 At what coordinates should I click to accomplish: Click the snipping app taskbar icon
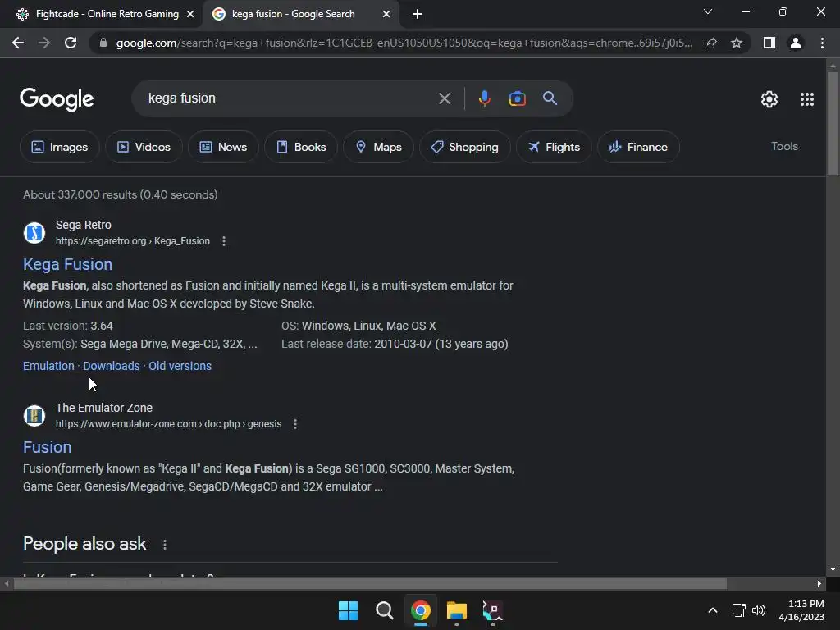coord(493,610)
